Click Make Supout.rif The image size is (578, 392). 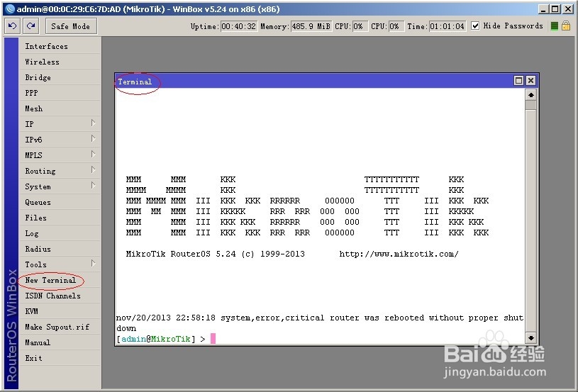pos(60,327)
